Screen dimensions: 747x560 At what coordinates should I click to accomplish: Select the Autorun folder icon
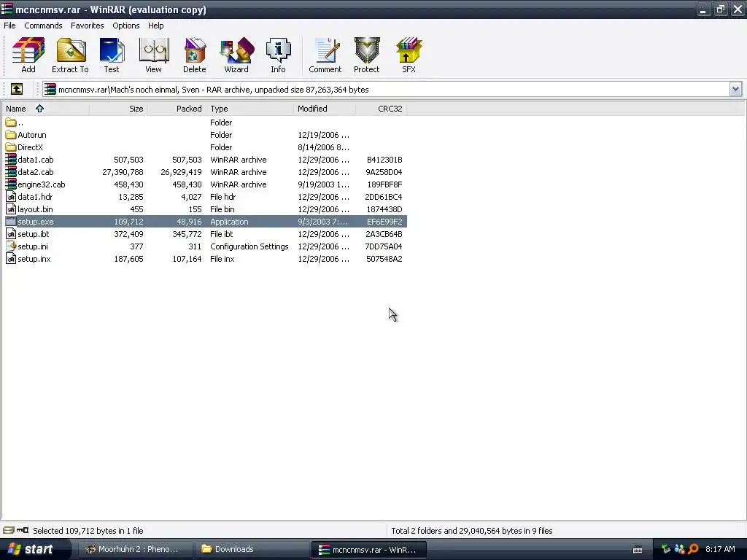10,135
